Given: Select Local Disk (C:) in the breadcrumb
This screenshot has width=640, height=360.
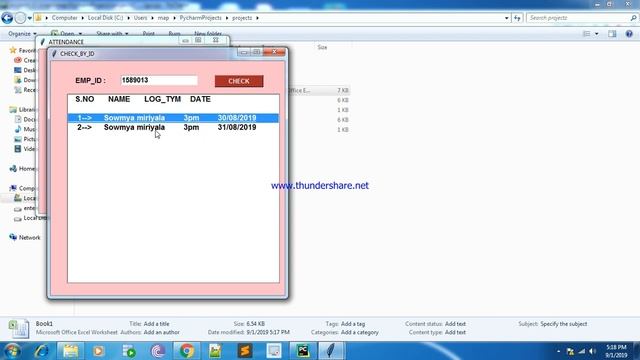Looking at the screenshot, I should click(105, 18).
